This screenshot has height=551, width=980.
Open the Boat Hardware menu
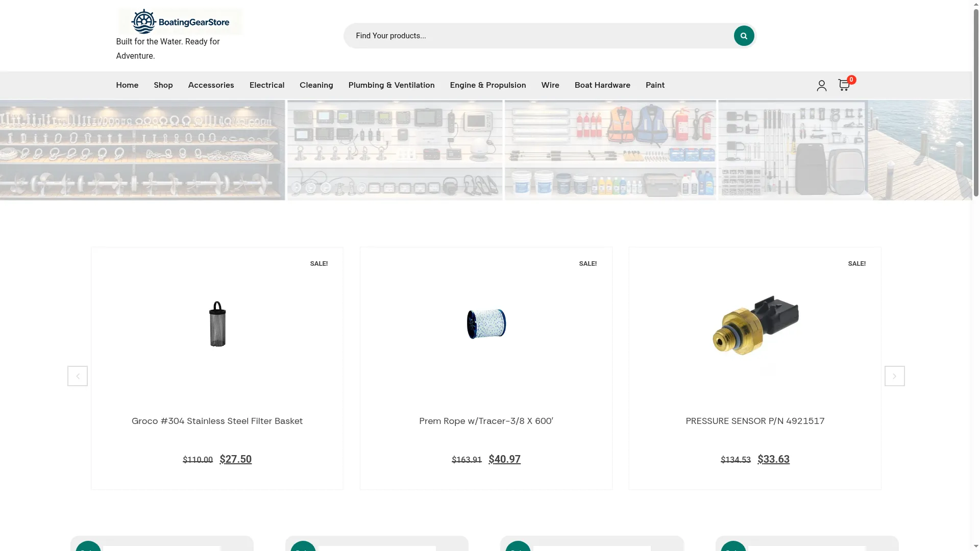(x=602, y=85)
